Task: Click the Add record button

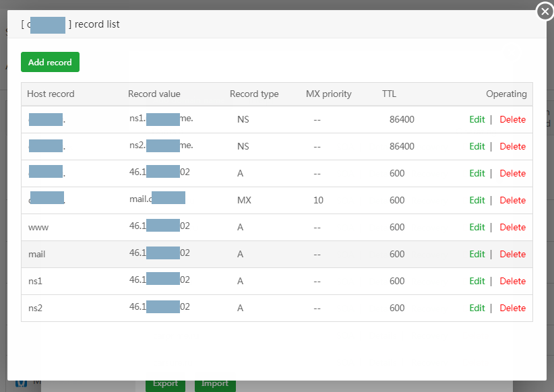Action: (x=50, y=62)
